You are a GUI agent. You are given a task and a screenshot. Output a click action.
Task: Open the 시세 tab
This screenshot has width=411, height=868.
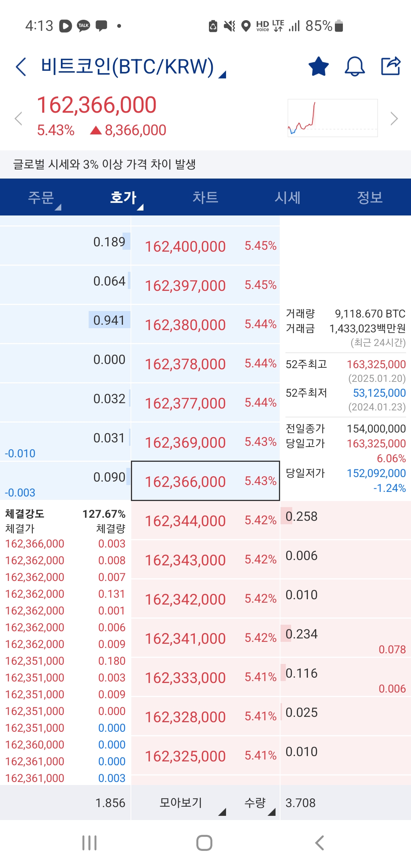tap(288, 198)
